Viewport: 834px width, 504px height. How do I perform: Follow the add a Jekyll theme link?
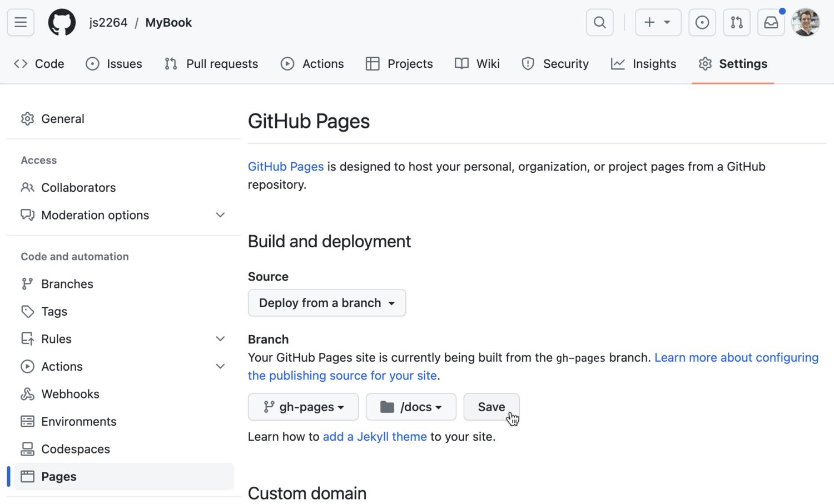pyautogui.click(x=374, y=437)
